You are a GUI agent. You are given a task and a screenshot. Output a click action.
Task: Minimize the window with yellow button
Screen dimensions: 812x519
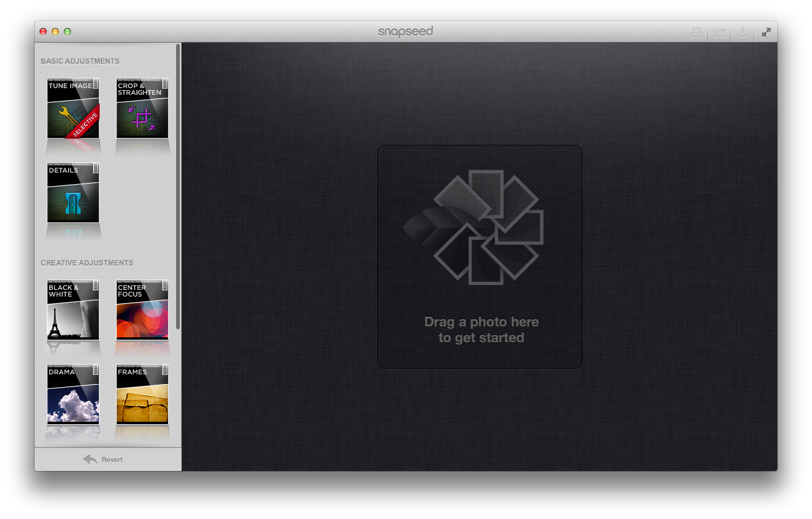pyautogui.click(x=55, y=32)
